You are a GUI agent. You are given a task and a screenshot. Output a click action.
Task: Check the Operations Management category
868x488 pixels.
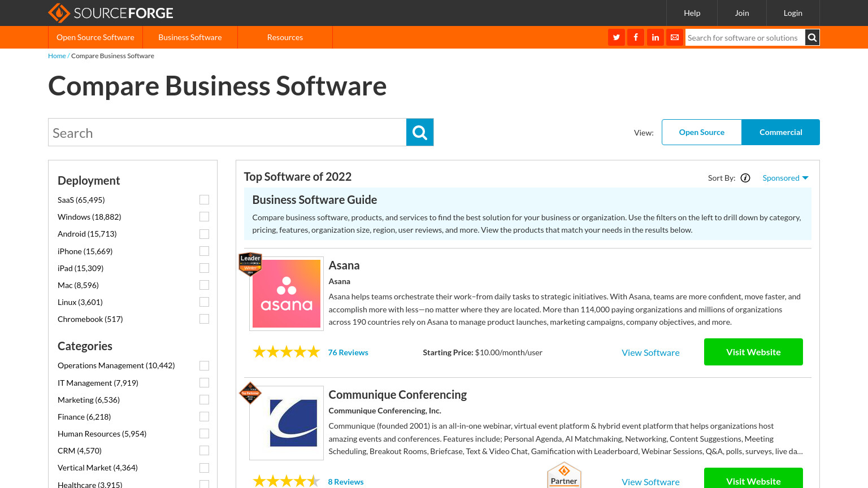point(204,365)
